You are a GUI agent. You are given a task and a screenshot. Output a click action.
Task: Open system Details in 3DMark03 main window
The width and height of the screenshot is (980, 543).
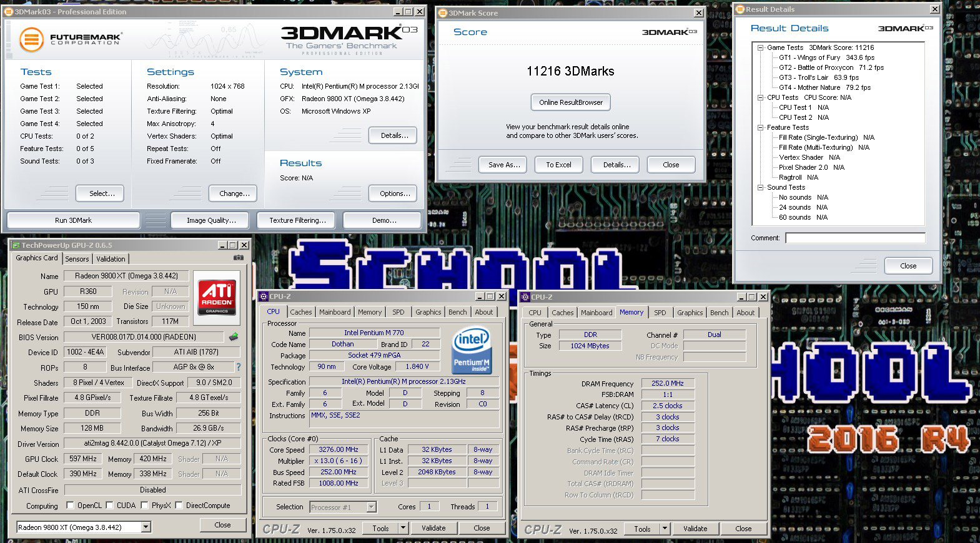pos(393,135)
